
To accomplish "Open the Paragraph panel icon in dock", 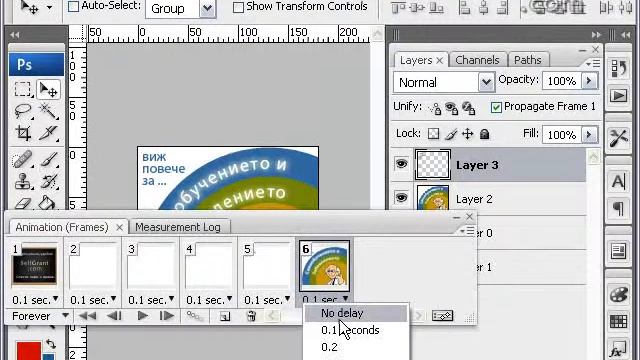I will coord(619,209).
